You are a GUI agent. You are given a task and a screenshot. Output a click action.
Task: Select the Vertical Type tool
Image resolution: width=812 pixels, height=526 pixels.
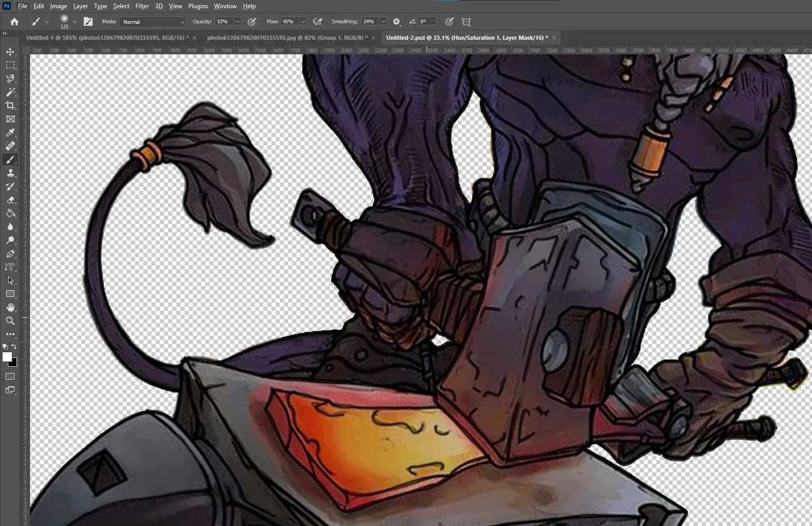click(x=10, y=267)
